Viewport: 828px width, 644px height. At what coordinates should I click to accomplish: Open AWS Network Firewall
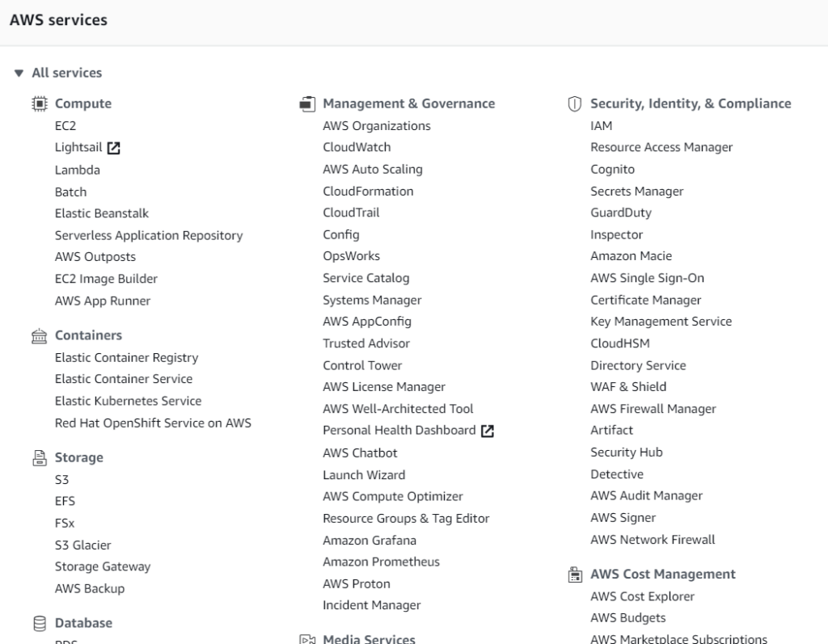653,540
